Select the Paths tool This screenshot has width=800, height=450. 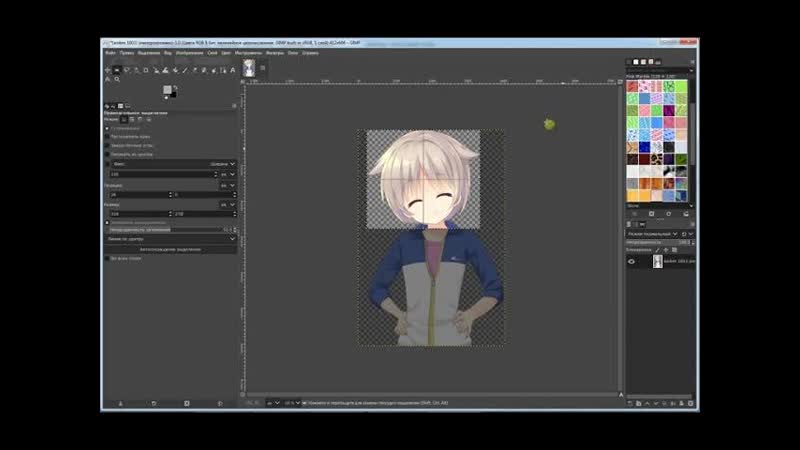click(x=223, y=70)
